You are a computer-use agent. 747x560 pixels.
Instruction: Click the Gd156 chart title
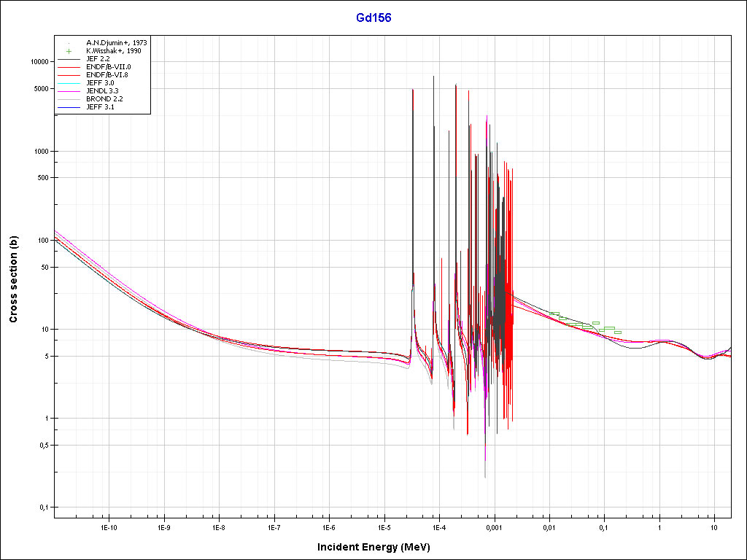coord(373,18)
